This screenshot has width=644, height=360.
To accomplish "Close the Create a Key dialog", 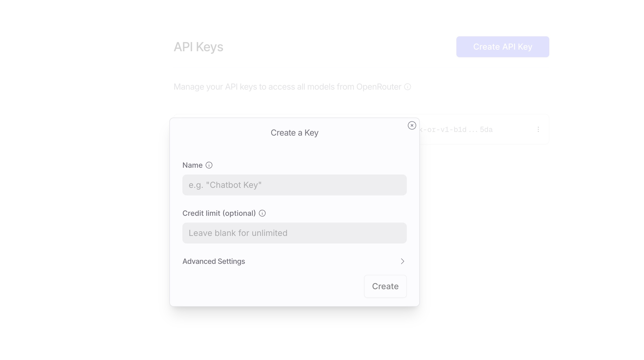I will [412, 125].
